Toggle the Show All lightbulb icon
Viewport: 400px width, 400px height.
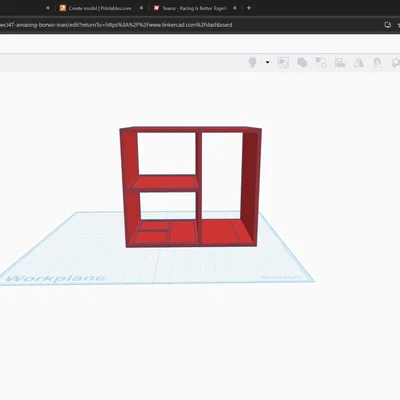pos(253,62)
